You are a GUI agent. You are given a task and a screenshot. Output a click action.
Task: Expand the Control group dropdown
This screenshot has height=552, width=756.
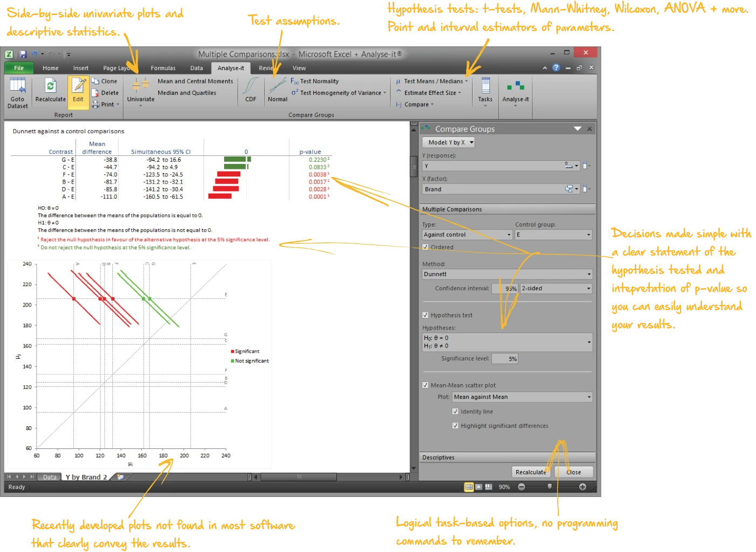[x=553, y=235]
